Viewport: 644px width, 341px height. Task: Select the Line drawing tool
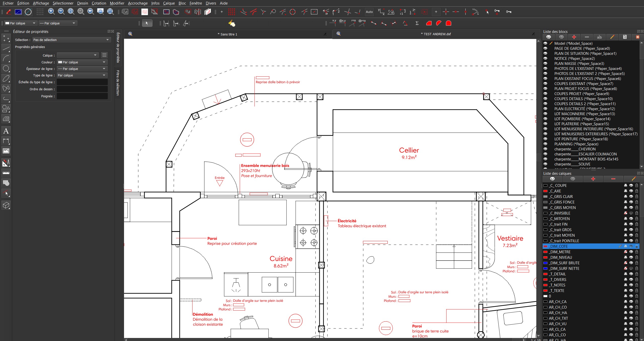point(6,48)
